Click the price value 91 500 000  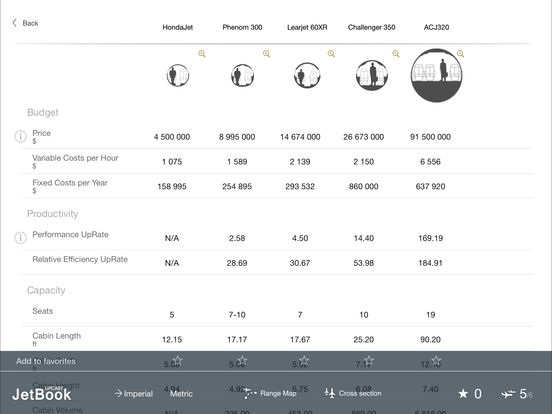pyautogui.click(x=430, y=137)
